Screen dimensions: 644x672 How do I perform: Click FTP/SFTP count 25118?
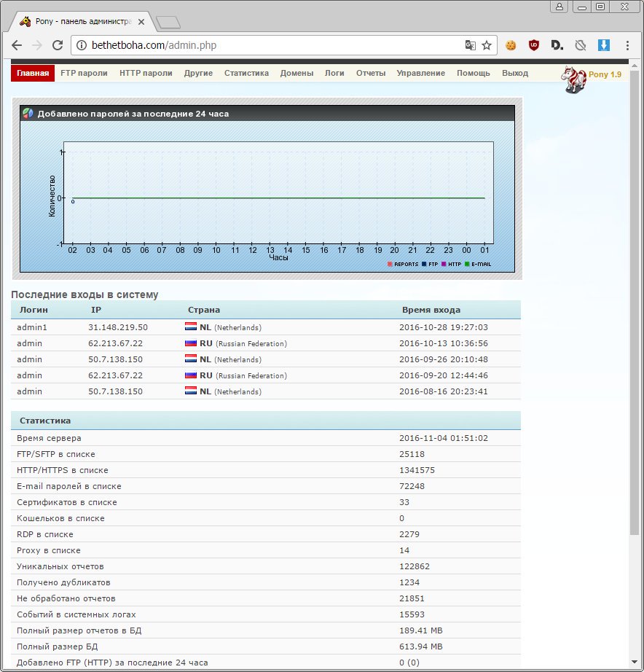[412, 454]
